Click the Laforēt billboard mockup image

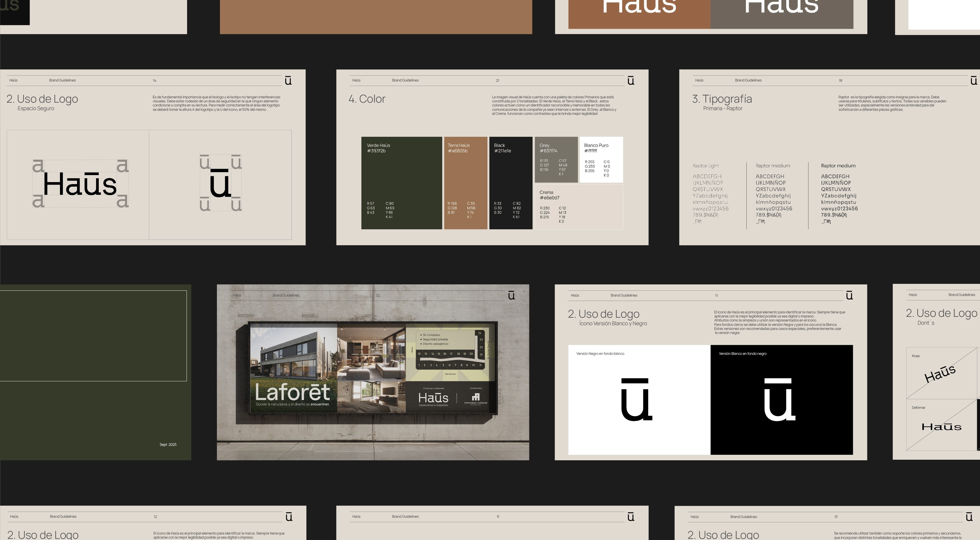tap(373, 372)
